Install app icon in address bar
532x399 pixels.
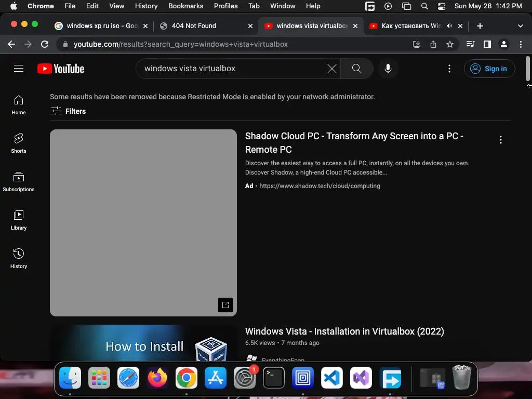point(417,44)
